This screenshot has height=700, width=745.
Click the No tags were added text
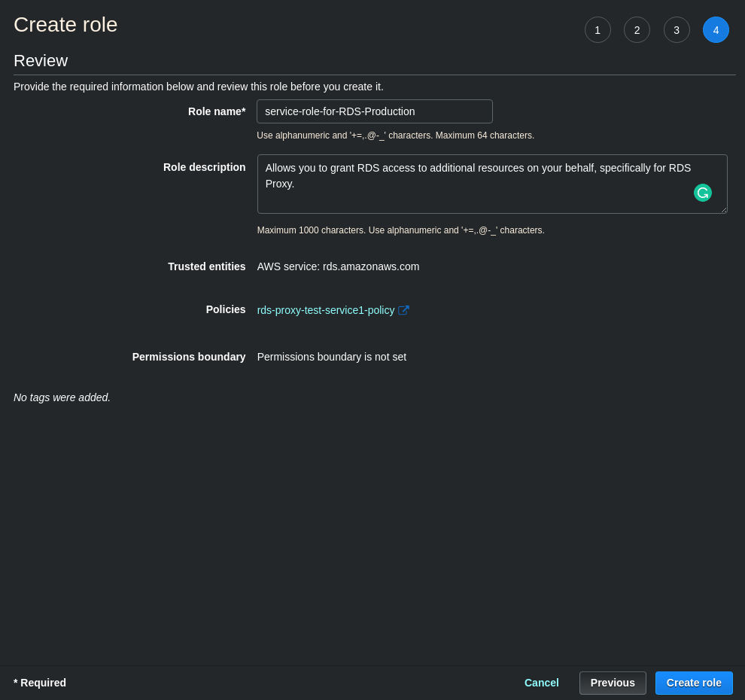62,397
